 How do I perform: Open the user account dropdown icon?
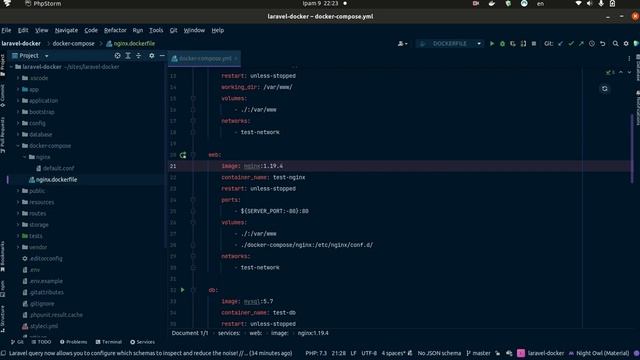(x=402, y=44)
